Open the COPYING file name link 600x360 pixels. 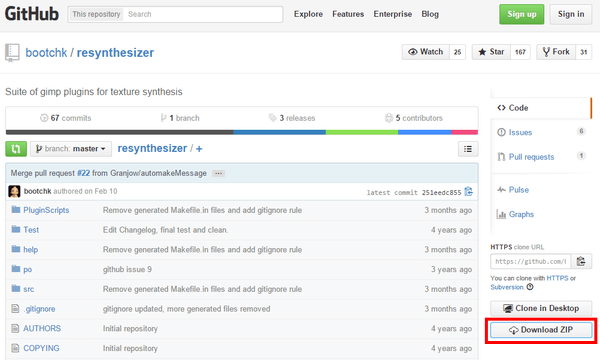(x=41, y=348)
